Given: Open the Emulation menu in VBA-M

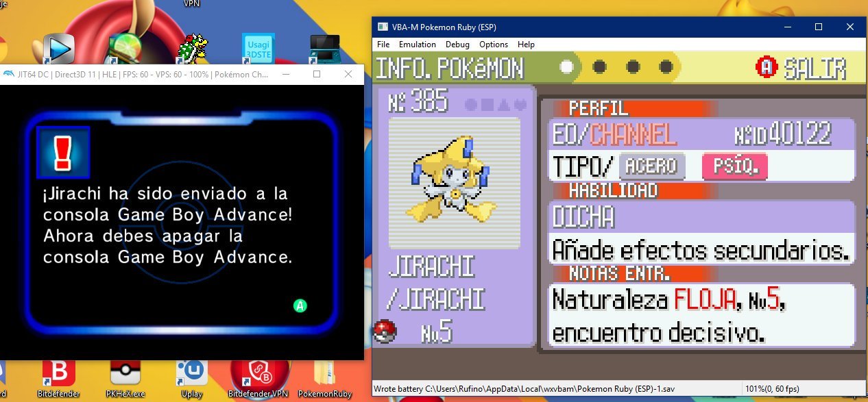Looking at the screenshot, I should [x=418, y=45].
